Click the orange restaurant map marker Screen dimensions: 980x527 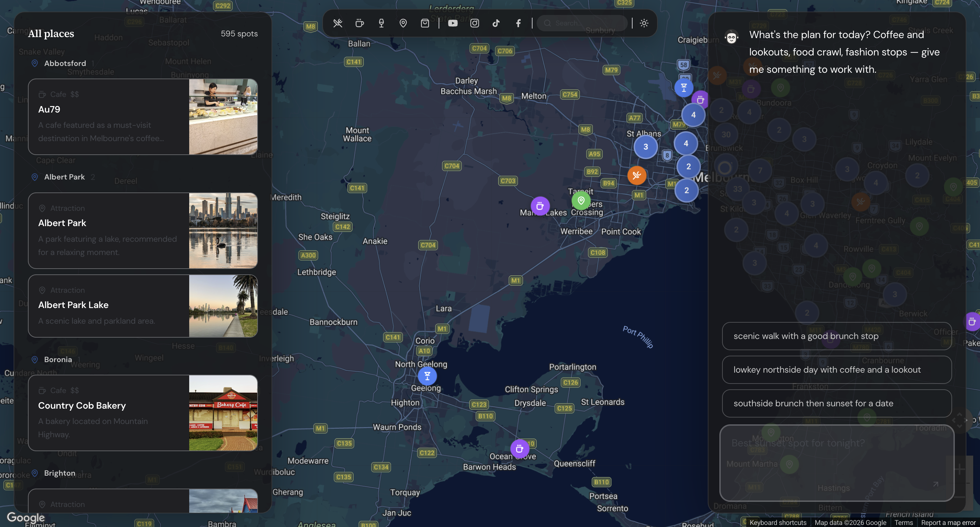pyautogui.click(x=636, y=175)
